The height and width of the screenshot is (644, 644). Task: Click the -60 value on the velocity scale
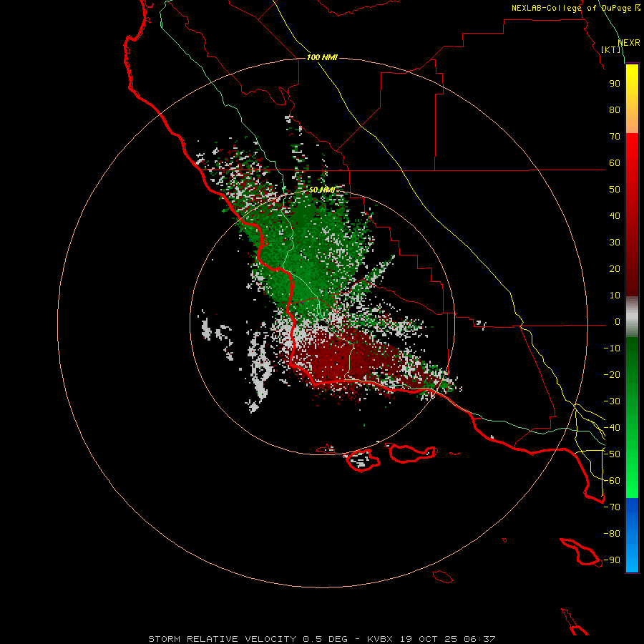click(612, 481)
